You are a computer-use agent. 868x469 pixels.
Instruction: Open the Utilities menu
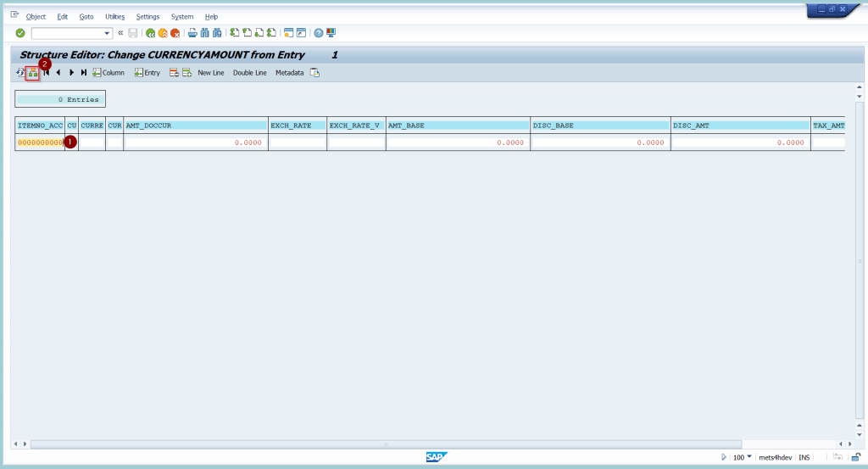pos(114,17)
